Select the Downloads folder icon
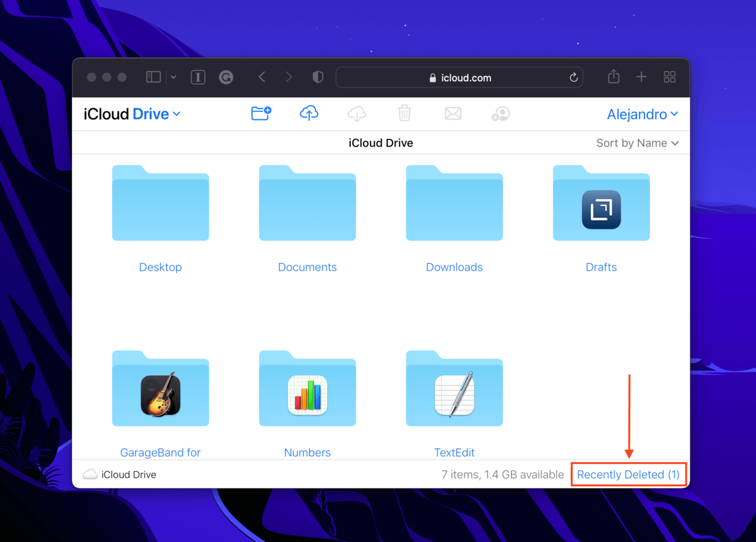This screenshot has width=756, height=542. 454,203
